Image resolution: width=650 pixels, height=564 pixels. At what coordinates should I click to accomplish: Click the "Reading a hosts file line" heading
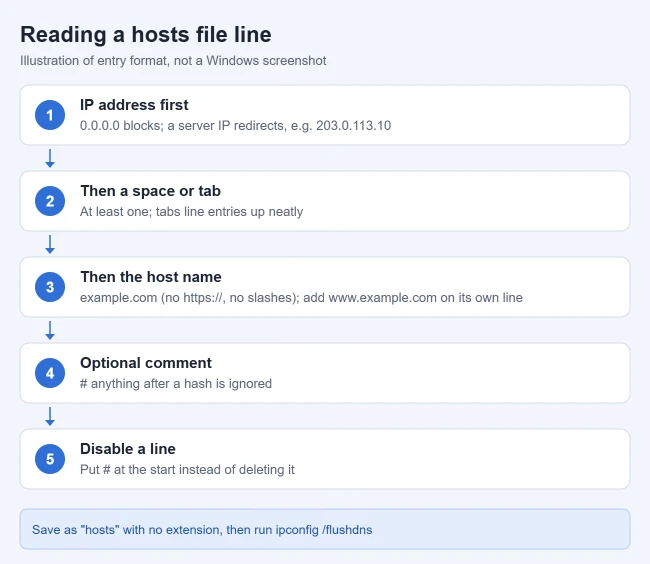click(146, 34)
